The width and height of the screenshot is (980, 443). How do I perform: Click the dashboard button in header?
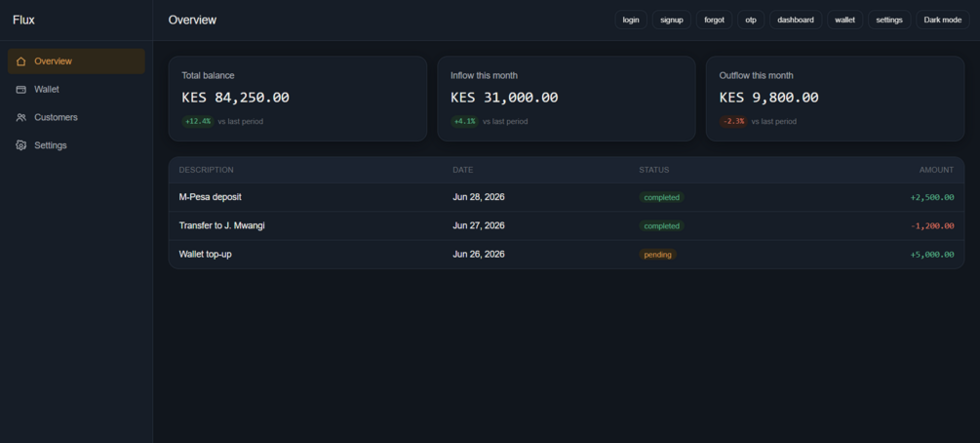(x=796, y=20)
